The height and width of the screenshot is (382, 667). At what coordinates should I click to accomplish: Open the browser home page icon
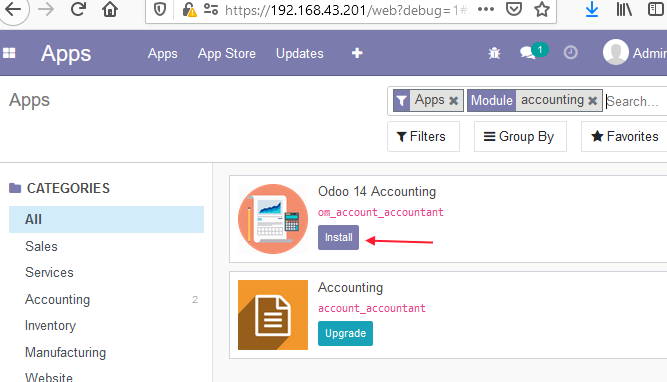click(x=110, y=9)
